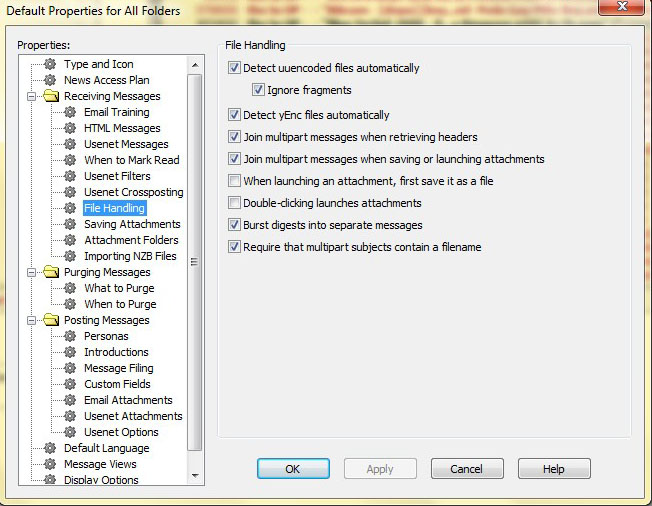Cancel the folder properties dialog
The image size is (652, 506).
coord(467,469)
